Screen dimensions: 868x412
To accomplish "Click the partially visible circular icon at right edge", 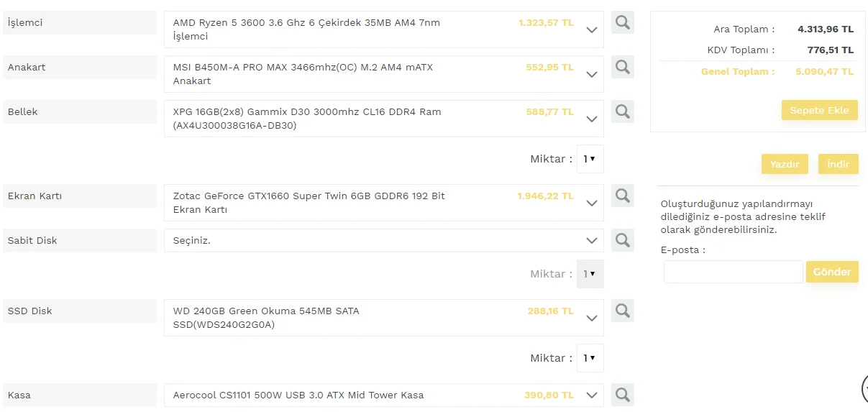I will click(864, 388).
